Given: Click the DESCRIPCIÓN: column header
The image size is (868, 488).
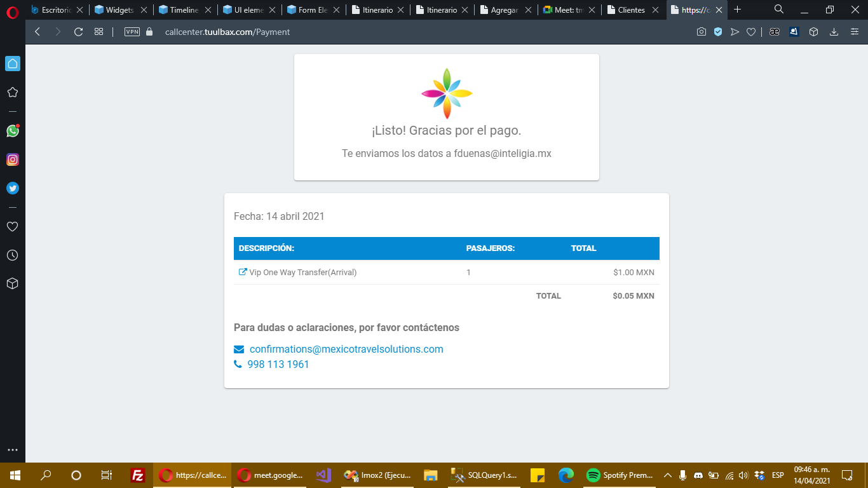Looking at the screenshot, I should tap(266, 248).
